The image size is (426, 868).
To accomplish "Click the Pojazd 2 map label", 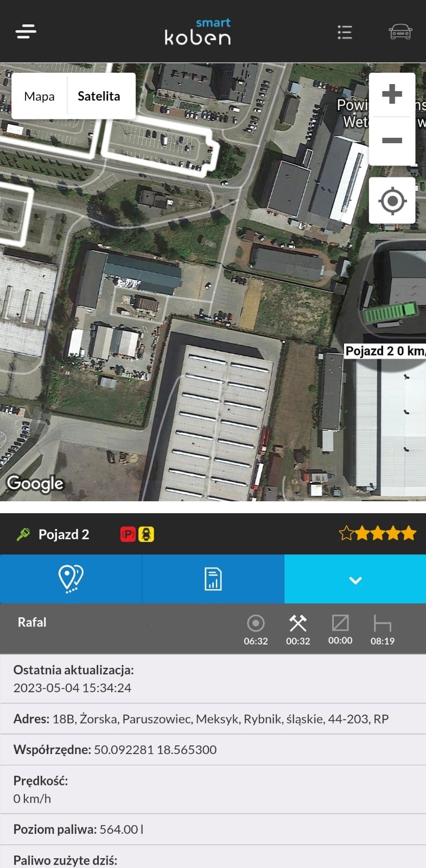I will [x=385, y=351].
